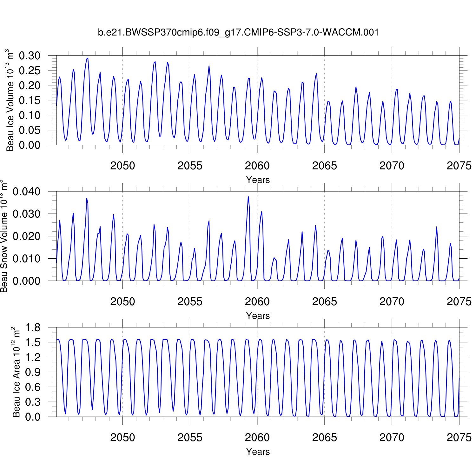The image size is (476, 476).
Task: Click the highest snow volume peak near 2059
Action: [248, 196]
